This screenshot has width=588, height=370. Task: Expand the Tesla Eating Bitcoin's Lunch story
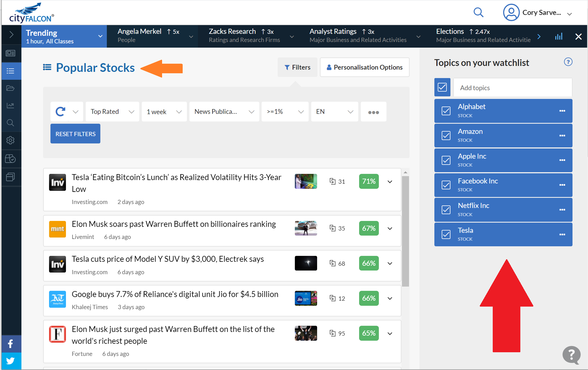tap(390, 182)
